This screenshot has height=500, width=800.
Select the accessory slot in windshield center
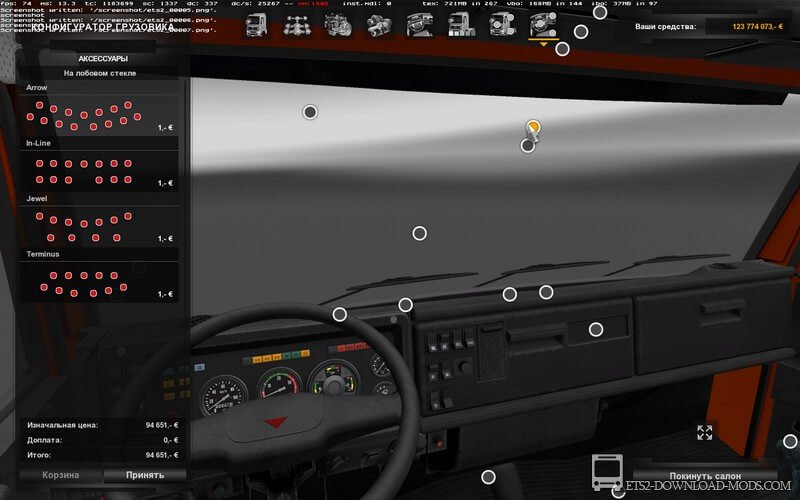[419, 233]
